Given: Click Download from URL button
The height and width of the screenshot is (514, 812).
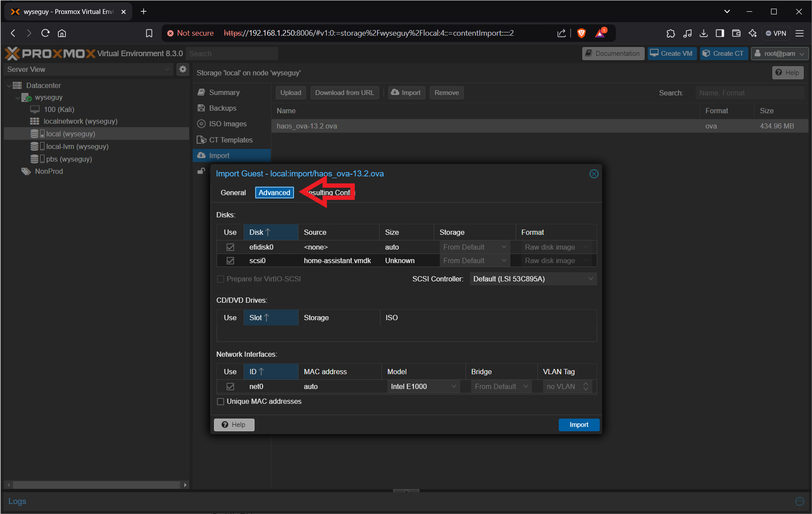Looking at the screenshot, I should pyautogui.click(x=344, y=93).
